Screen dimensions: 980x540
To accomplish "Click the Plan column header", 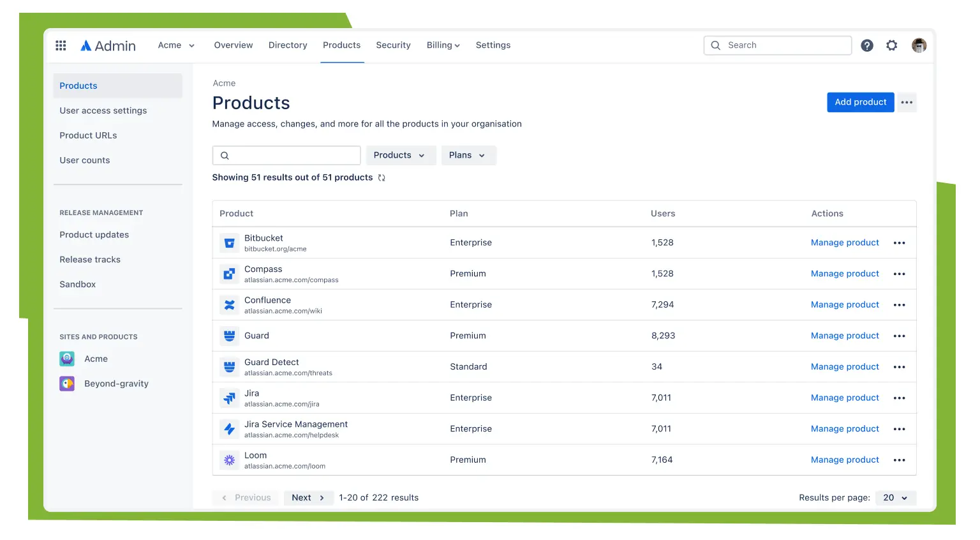I will pos(459,214).
